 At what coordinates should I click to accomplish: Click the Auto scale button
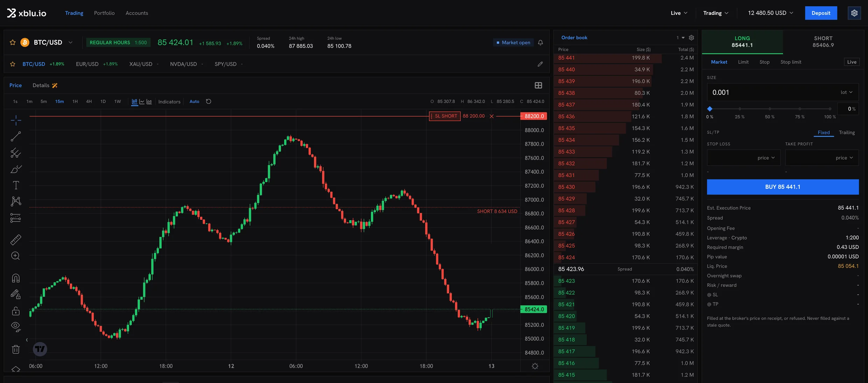tap(194, 101)
